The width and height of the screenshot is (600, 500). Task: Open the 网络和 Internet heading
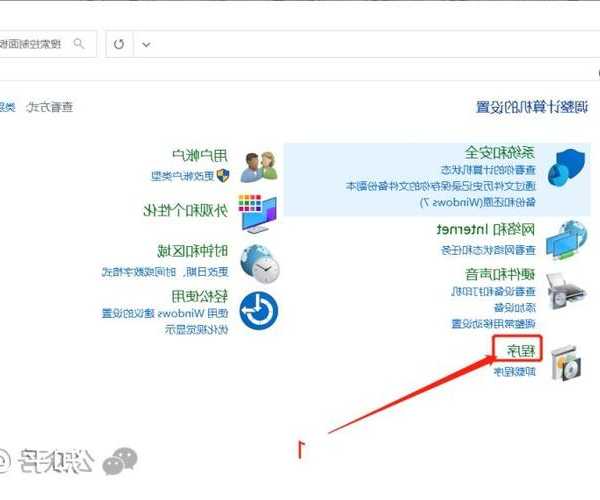click(486, 230)
